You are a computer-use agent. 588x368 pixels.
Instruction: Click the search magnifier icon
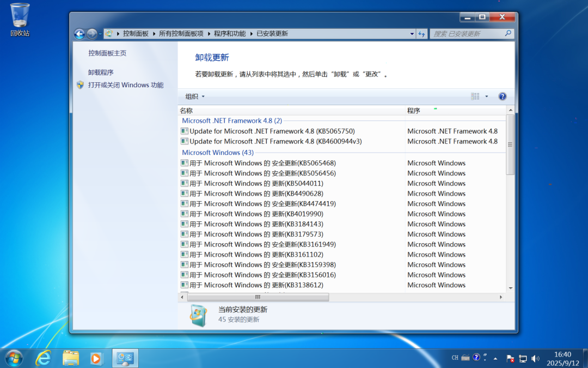[x=508, y=34]
